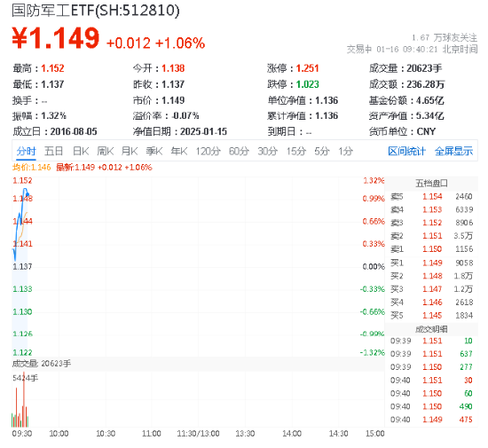Screen dimensions: 488x448
Task: Click the 今开 value 1.138
Action: [x=173, y=68]
